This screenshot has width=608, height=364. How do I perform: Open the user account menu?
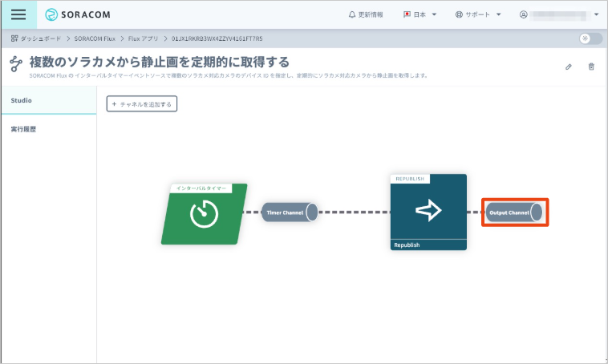(559, 14)
